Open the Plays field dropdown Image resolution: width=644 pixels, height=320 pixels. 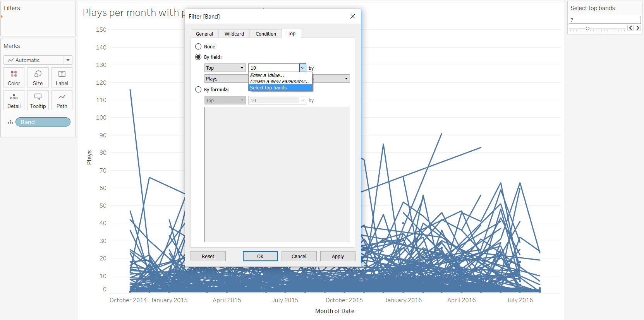[226, 79]
